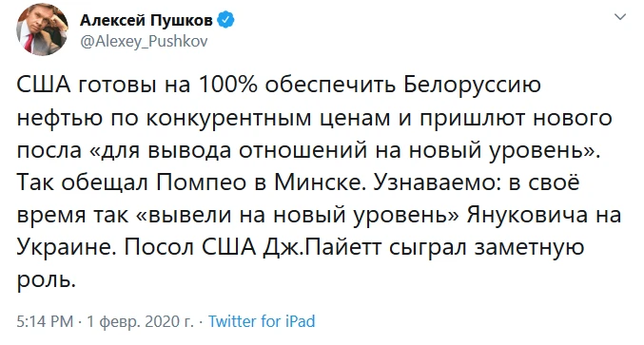Click the quoted phrase «для вывода отношений
This screenshot has width=644, height=345.
pyautogui.click(x=228, y=151)
